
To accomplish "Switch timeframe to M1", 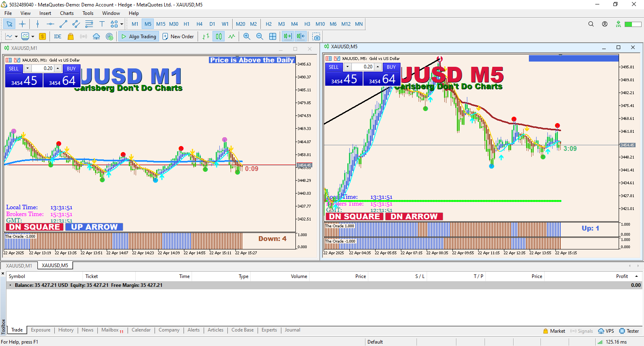I will [135, 24].
